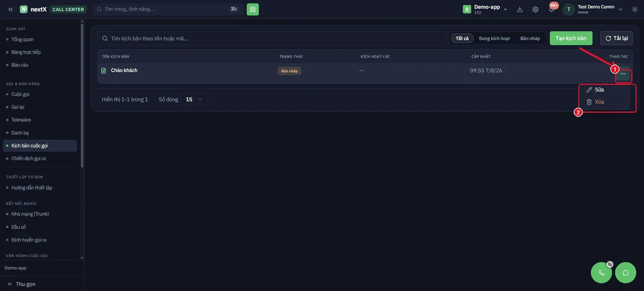The width and height of the screenshot is (644, 291).
Task: Switch to the Đang kích hoạt filter
Action: point(495,38)
